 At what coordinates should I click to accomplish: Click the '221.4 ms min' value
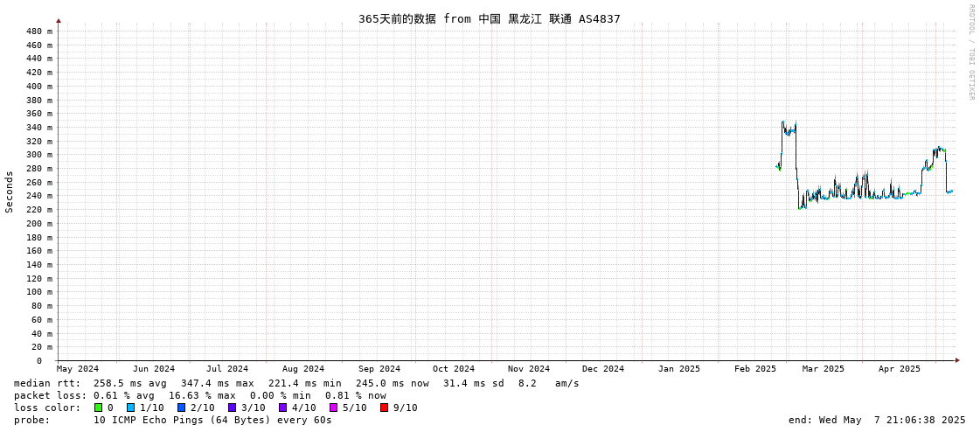click(305, 383)
